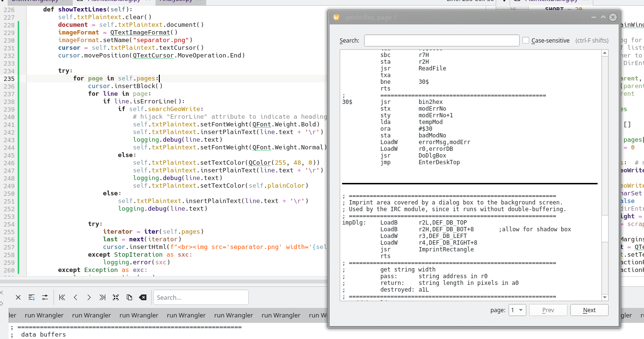The image size is (644, 339).
Task: Jump to last item with double-right arrow
Action: tap(102, 297)
